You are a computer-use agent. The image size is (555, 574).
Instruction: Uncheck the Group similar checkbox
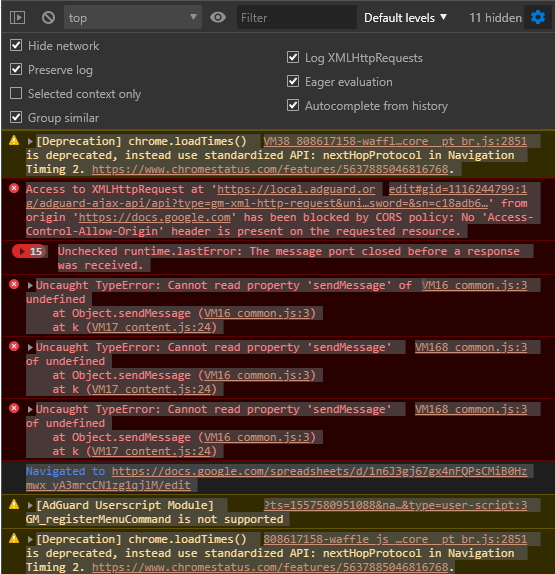click(x=16, y=117)
